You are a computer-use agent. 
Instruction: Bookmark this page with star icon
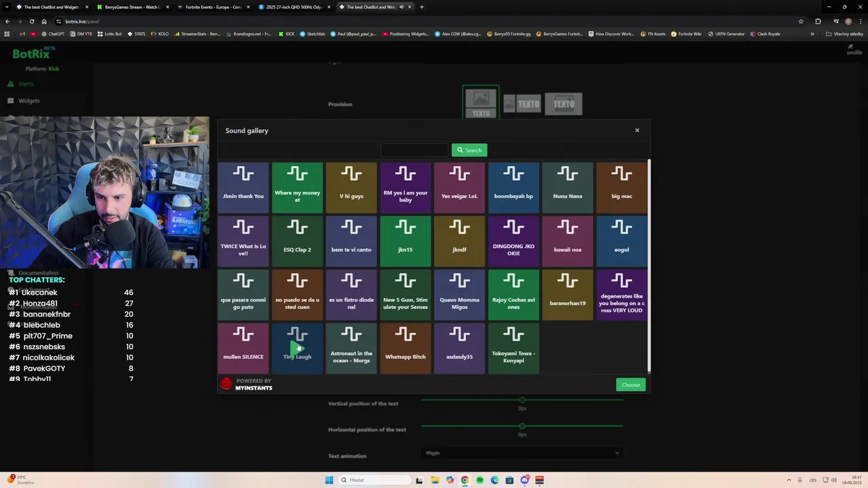pos(801,21)
